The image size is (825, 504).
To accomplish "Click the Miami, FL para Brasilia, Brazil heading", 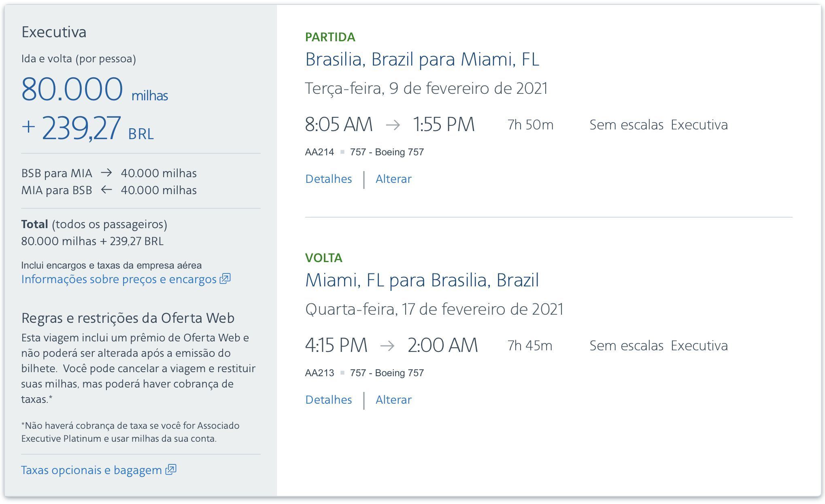I will pos(422,280).
